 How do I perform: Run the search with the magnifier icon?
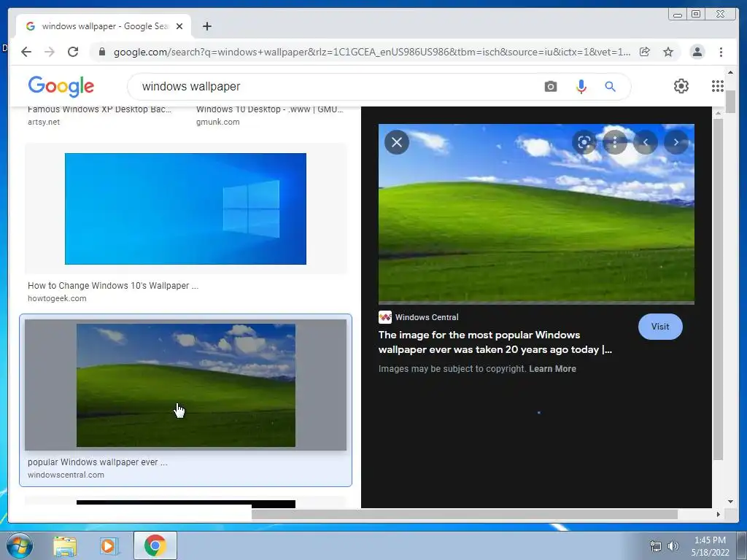[x=610, y=86]
